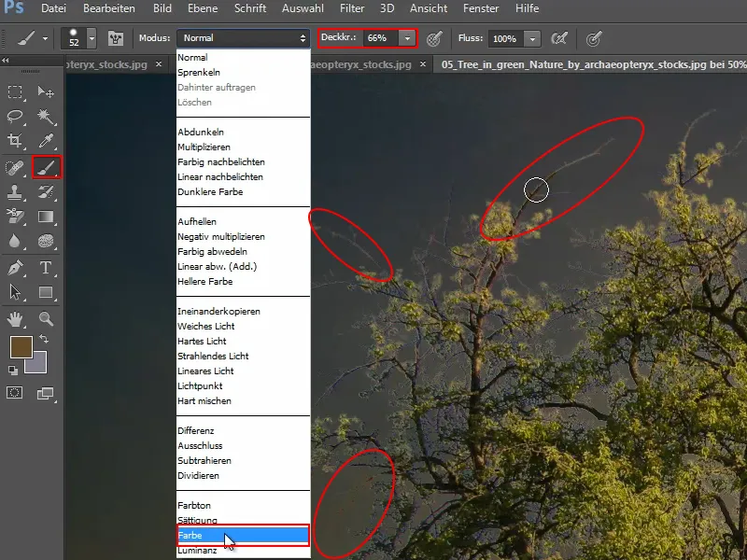Choose blend mode Sprenkeln
The image size is (747, 560).
(243, 73)
